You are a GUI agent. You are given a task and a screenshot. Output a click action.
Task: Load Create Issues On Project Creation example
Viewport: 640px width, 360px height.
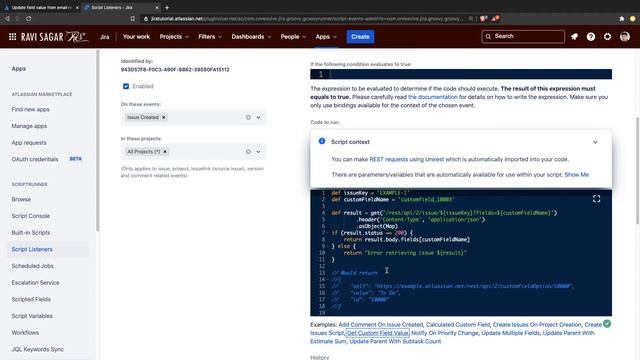coord(537,325)
